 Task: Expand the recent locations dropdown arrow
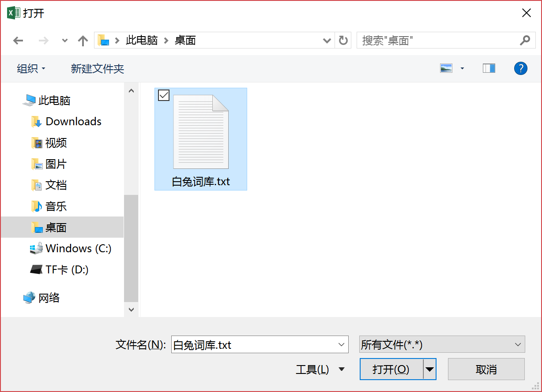click(x=65, y=41)
